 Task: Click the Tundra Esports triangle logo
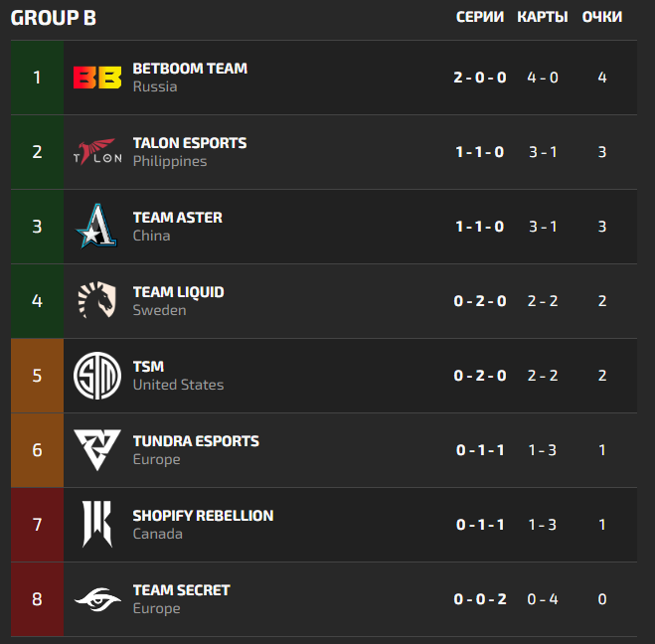(97, 450)
